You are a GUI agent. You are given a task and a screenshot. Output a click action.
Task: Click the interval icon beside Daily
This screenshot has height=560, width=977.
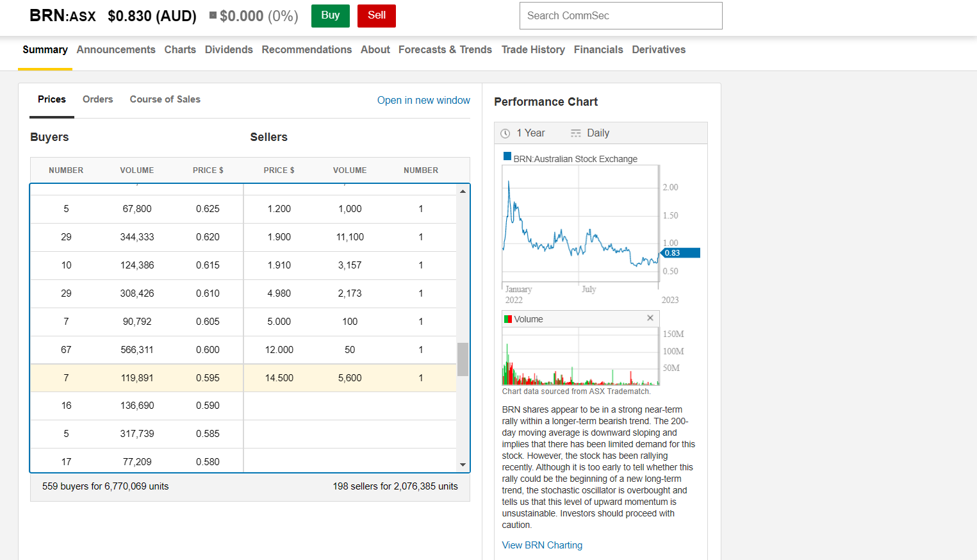point(576,133)
